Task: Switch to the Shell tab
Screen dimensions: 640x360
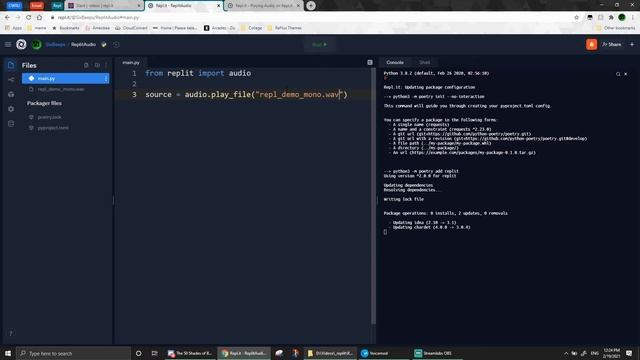Action: tap(424, 62)
